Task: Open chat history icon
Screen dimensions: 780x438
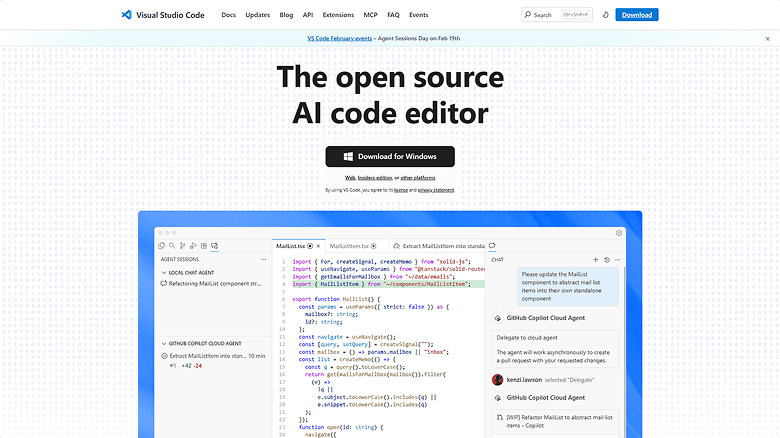Action: (607, 260)
